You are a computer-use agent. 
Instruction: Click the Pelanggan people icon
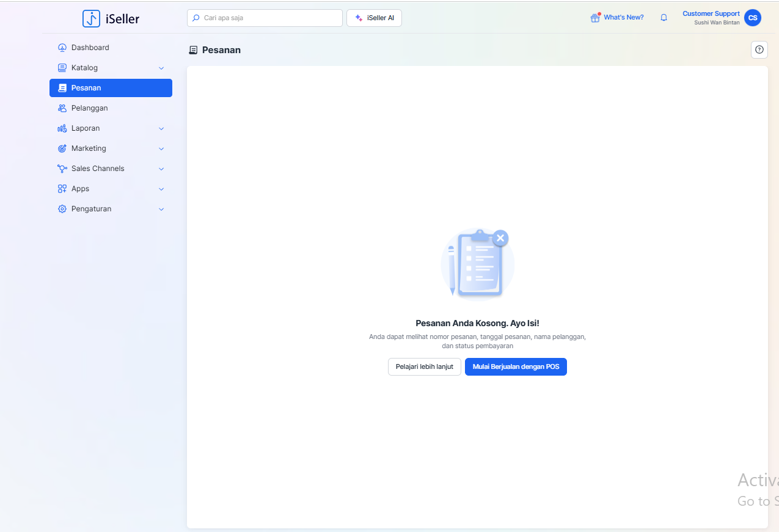click(62, 108)
